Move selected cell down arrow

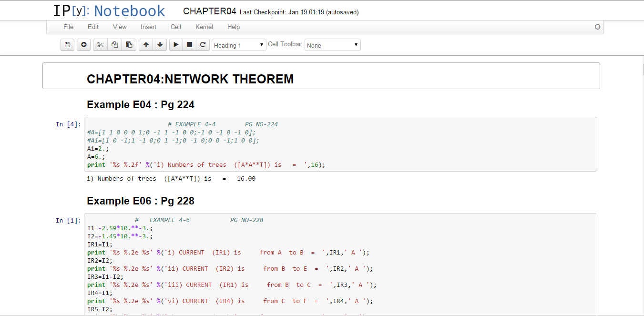click(160, 45)
